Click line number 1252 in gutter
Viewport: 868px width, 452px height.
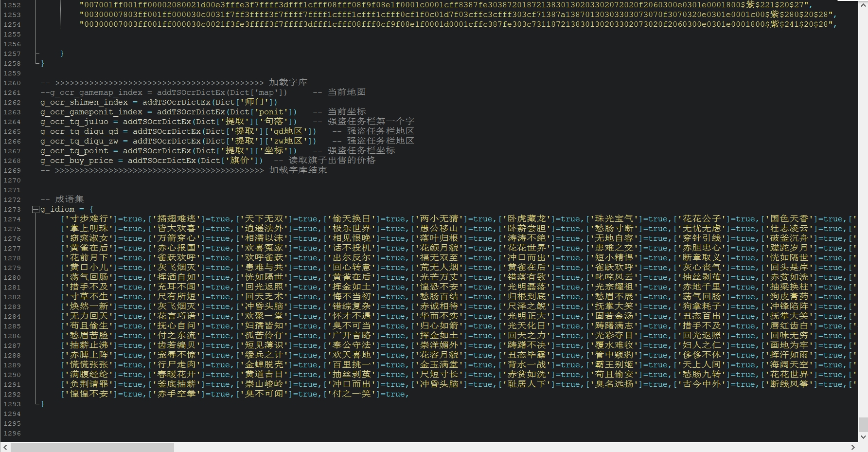pyautogui.click(x=12, y=5)
